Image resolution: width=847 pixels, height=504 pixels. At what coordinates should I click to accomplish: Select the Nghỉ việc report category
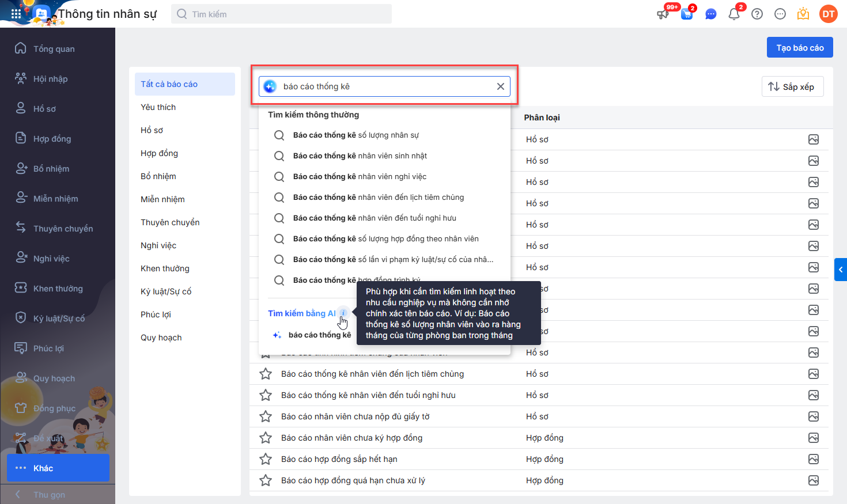pos(185,245)
